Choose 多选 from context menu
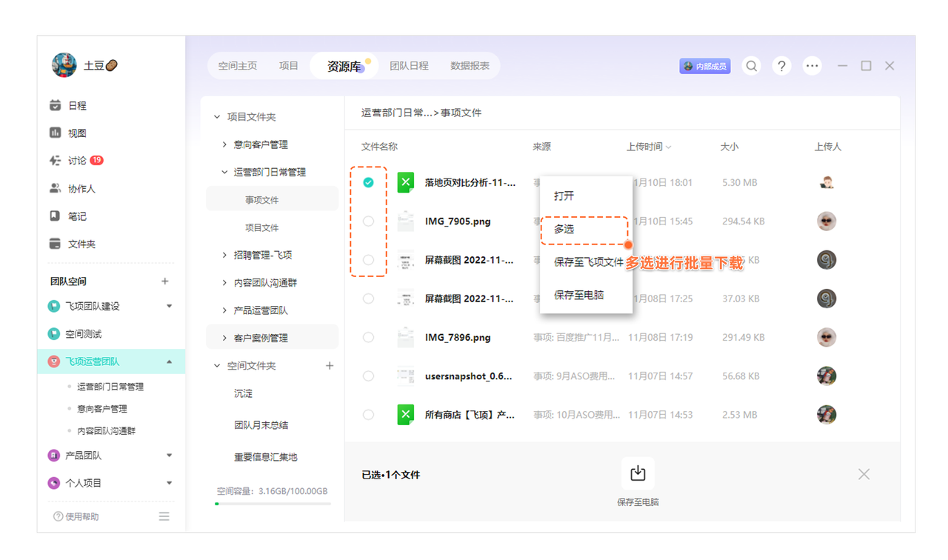 (564, 230)
